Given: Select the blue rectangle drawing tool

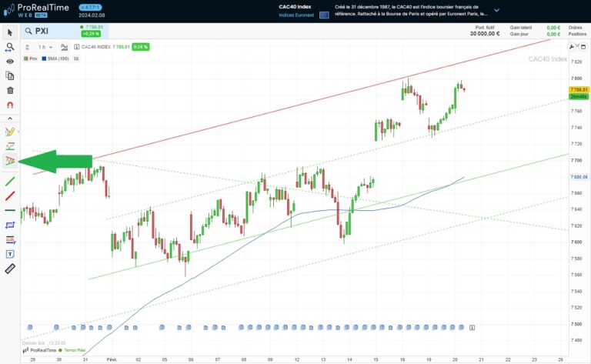Looking at the screenshot, I should point(10,225).
